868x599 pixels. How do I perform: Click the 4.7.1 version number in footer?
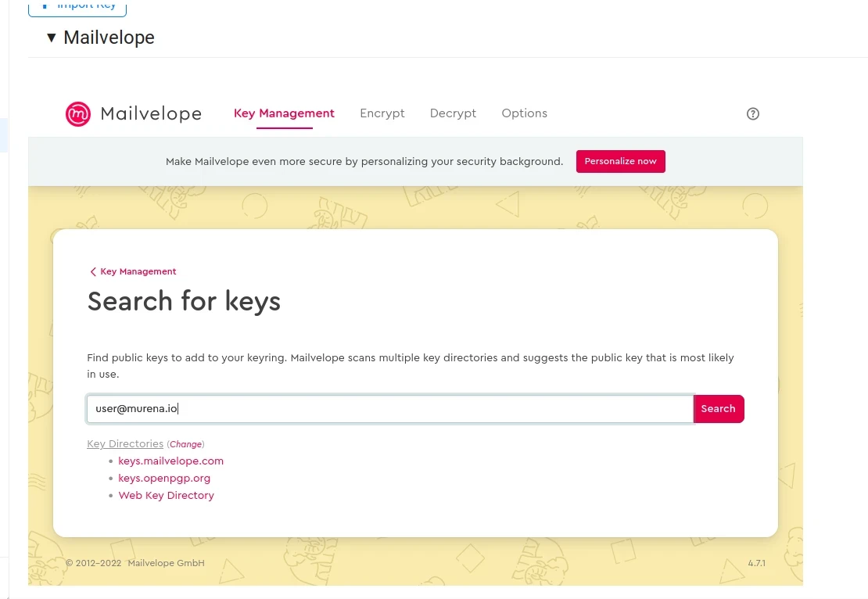tap(757, 563)
